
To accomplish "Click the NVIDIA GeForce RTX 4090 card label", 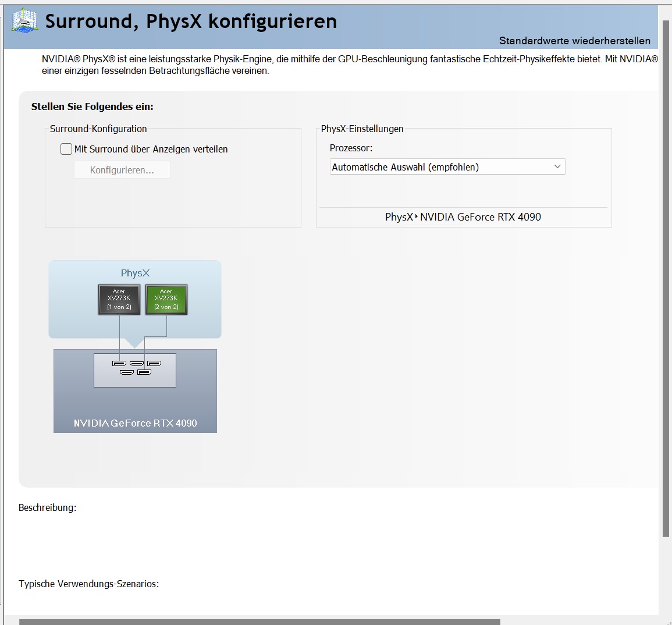I will coord(135,423).
